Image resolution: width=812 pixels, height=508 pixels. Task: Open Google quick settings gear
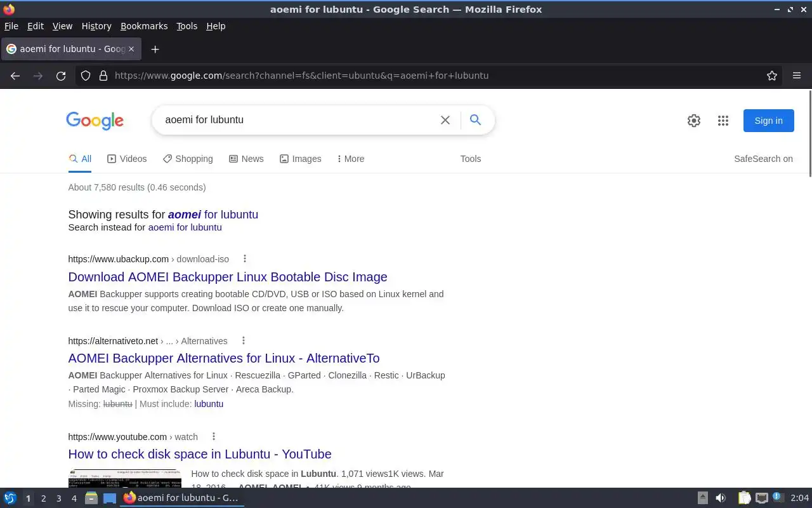click(694, 121)
